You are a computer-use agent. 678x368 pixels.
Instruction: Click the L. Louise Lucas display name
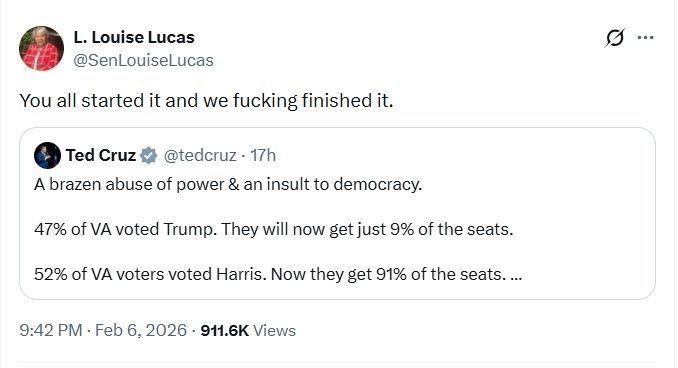click(134, 37)
